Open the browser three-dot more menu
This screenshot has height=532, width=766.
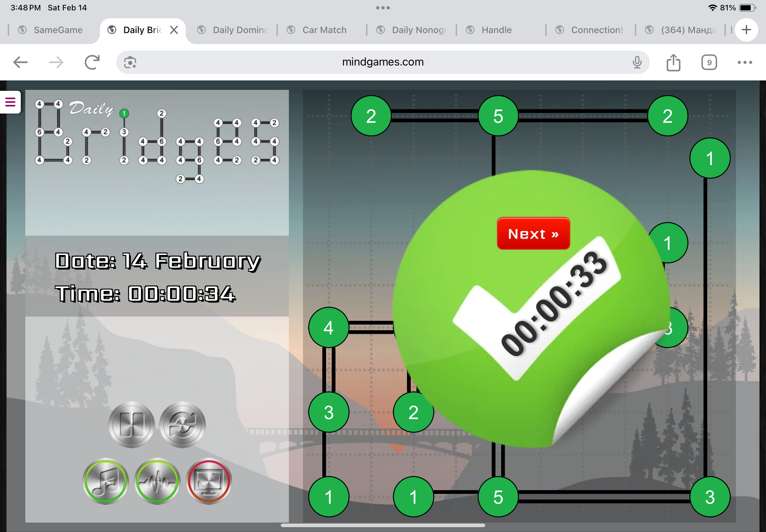[x=744, y=62]
